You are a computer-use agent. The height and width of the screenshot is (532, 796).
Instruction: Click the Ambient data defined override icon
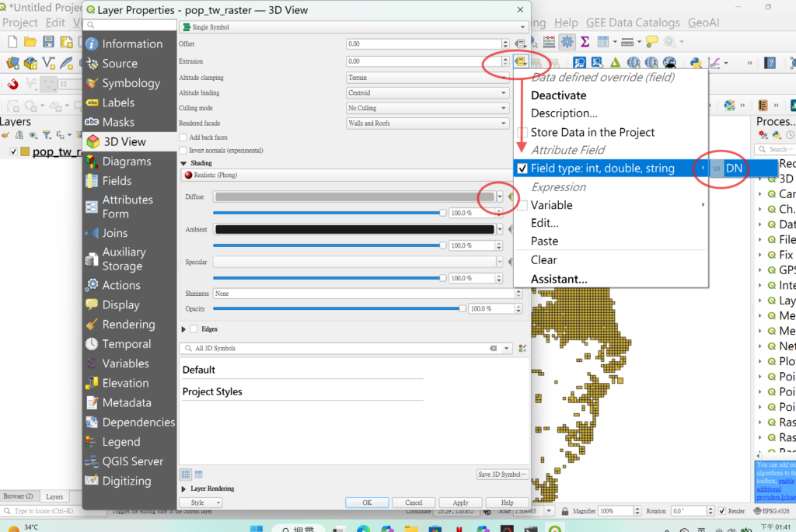point(511,229)
